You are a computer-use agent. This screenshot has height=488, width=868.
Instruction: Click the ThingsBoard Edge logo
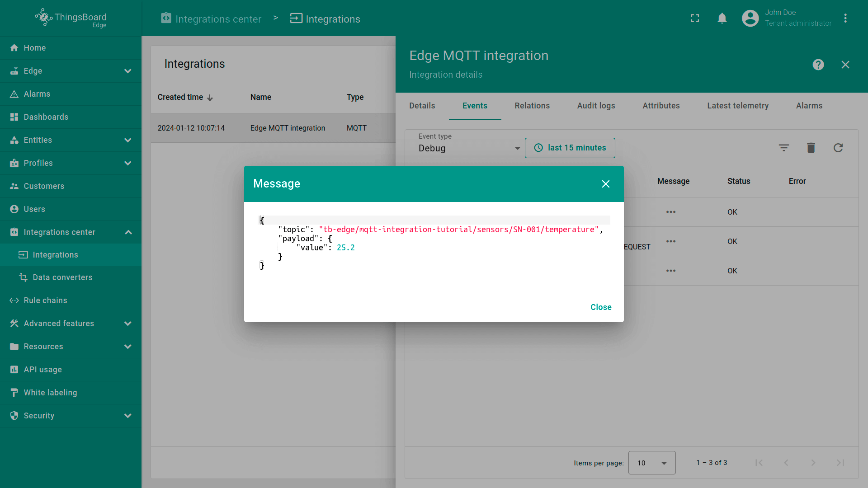coord(71,18)
